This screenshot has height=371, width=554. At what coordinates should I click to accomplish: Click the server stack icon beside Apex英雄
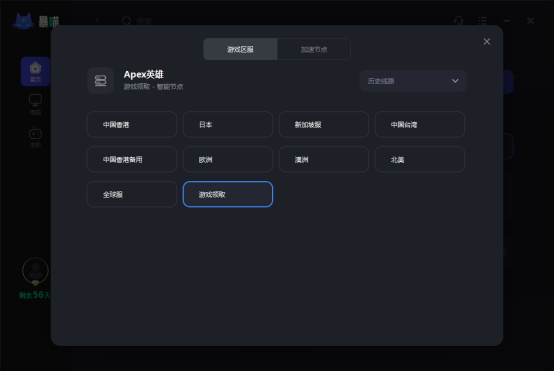[101, 81]
